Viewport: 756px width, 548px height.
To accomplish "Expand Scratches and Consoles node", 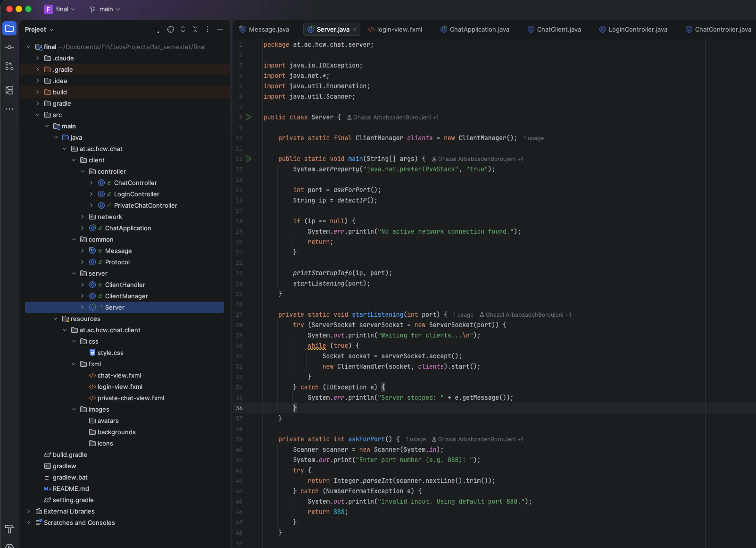I will [x=29, y=523].
